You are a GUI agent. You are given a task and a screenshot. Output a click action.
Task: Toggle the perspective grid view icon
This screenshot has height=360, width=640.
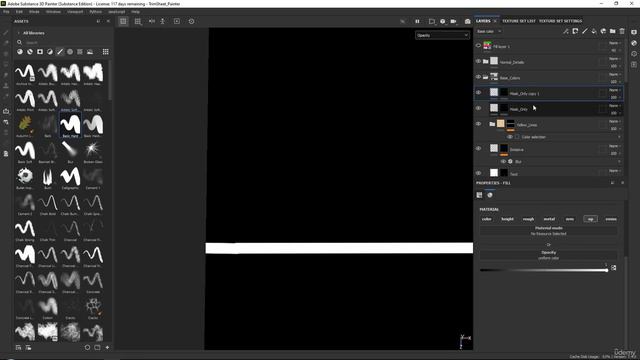coord(123,21)
